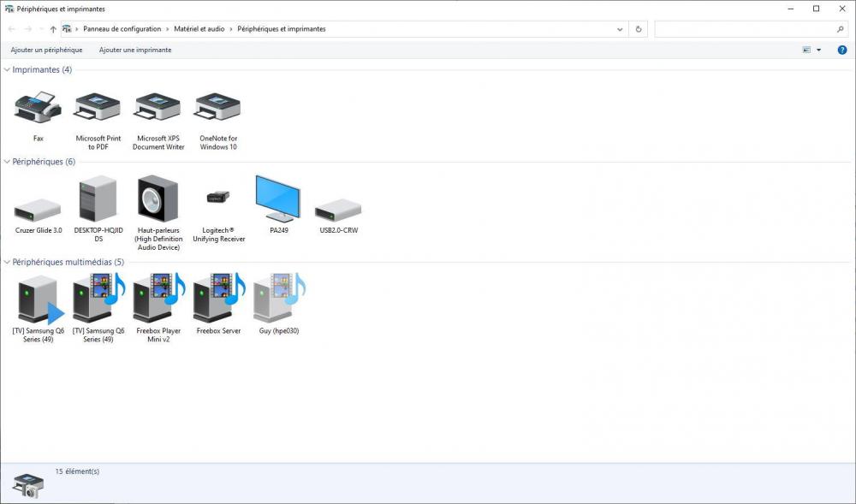The width and height of the screenshot is (856, 504).
Task: Click the devices and printers status bar icon
Action: click(x=28, y=485)
